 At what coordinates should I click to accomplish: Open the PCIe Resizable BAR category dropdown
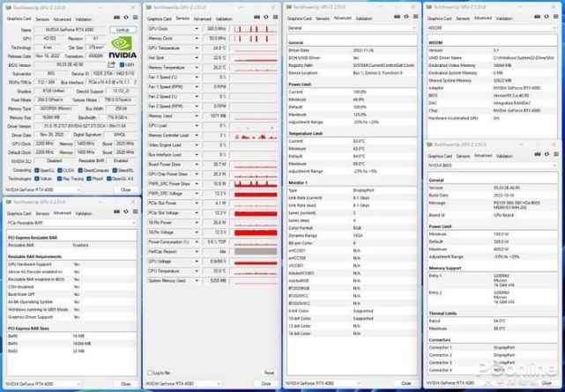(x=71, y=223)
